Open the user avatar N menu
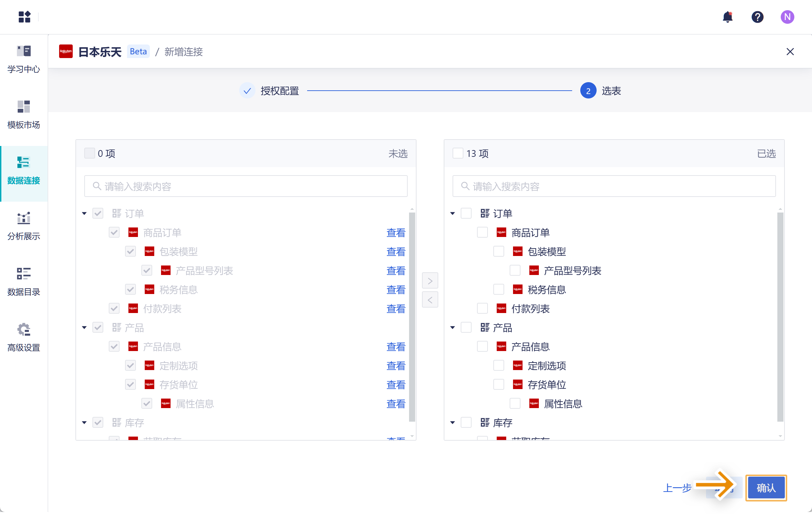This screenshot has width=812, height=514. (787, 17)
